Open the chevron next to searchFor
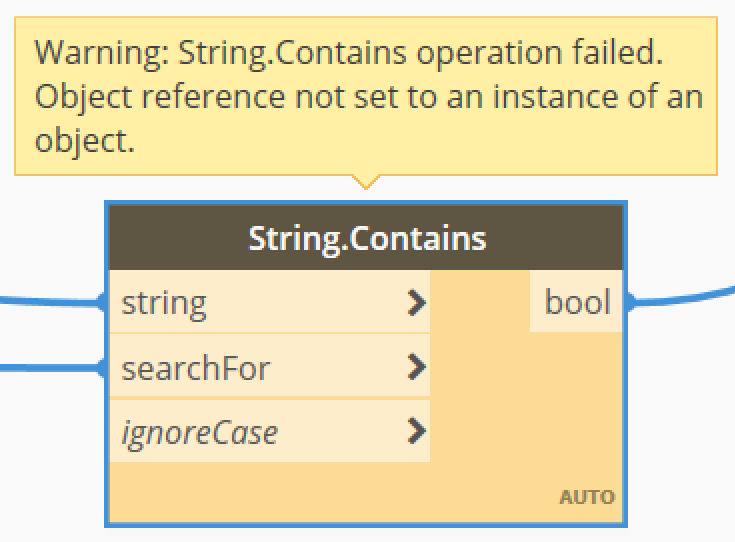Image resolution: width=735 pixels, height=542 pixels. pyautogui.click(x=417, y=368)
